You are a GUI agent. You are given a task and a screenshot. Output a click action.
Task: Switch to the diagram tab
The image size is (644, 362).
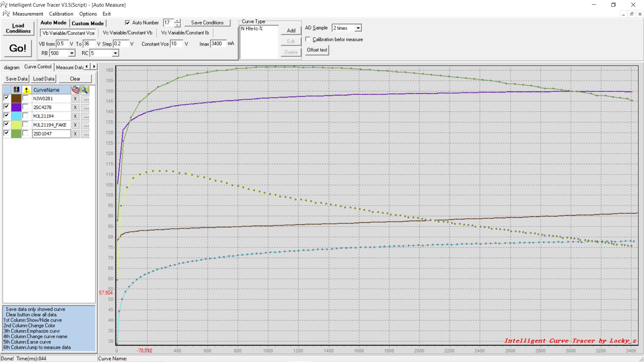[x=11, y=67]
